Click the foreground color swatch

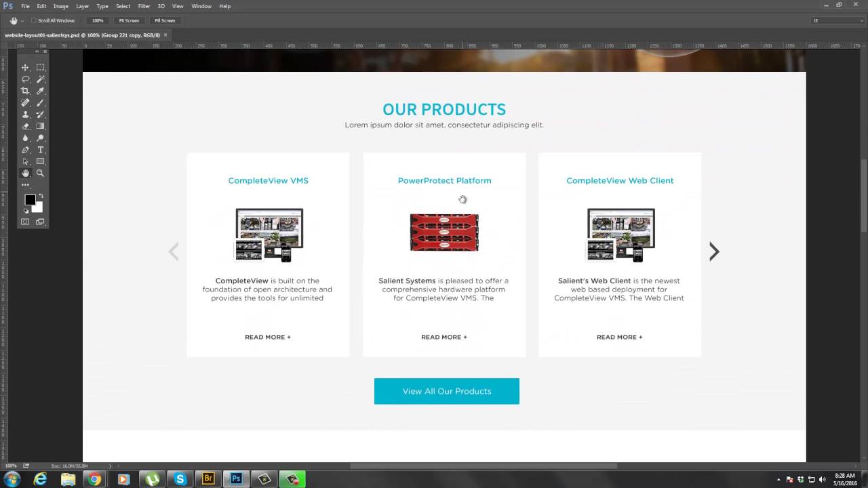(30, 199)
